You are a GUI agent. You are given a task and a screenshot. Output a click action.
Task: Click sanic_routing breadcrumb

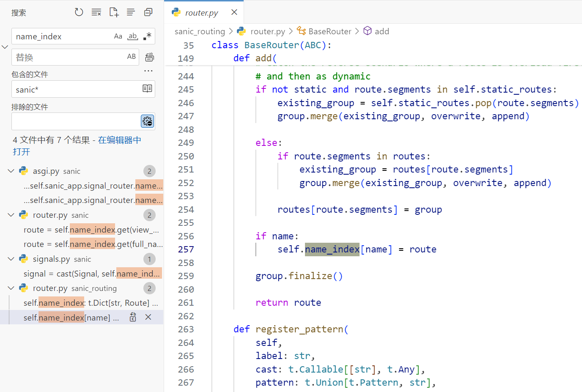(200, 31)
